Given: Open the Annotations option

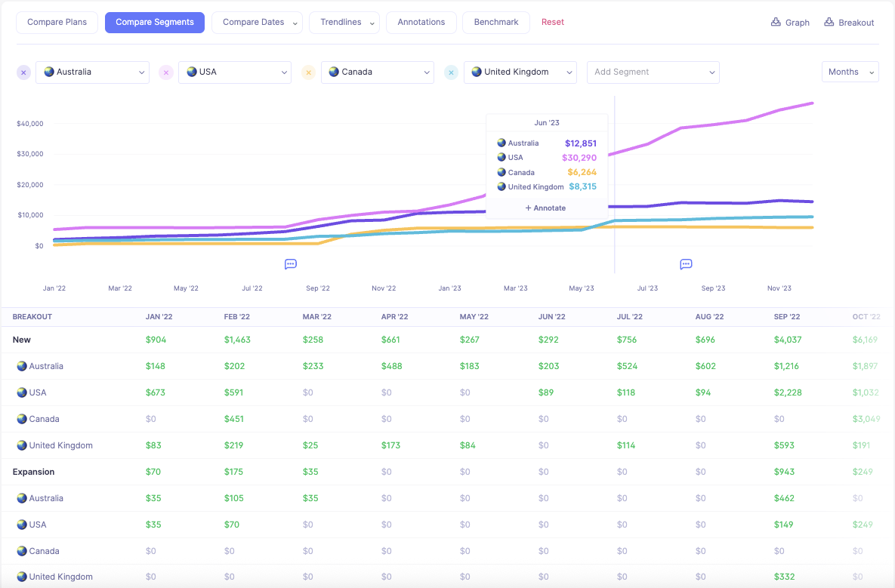Looking at the screenshot, I should pos(421,22).
